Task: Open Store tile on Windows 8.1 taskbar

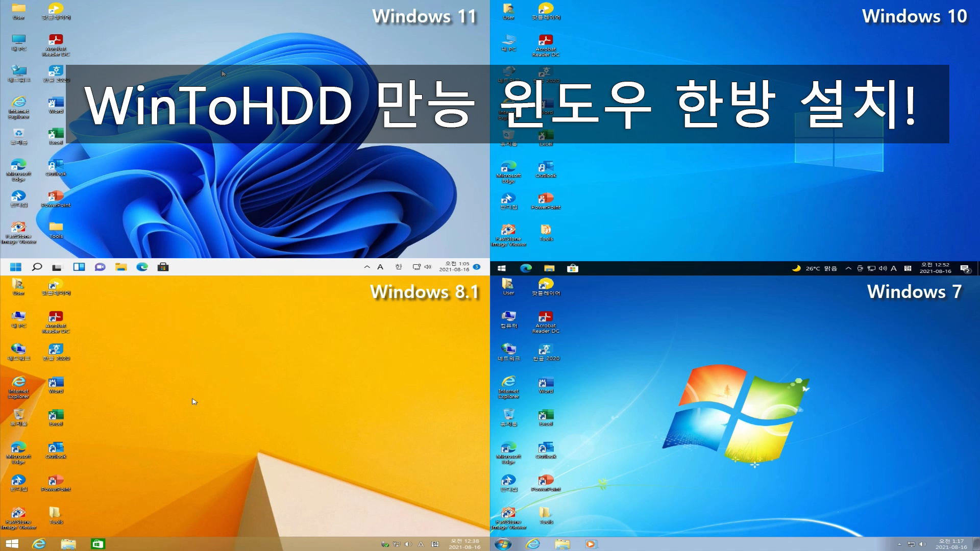Action: coord(97,544)
